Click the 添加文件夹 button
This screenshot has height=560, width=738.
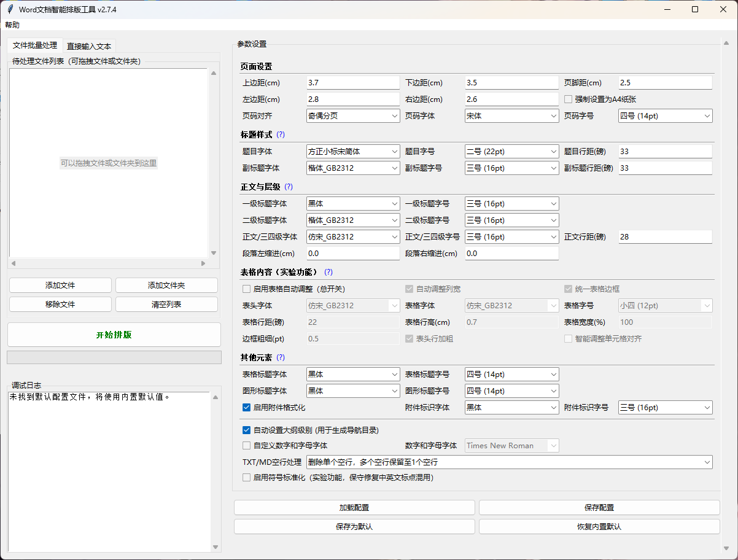point(166,286)
